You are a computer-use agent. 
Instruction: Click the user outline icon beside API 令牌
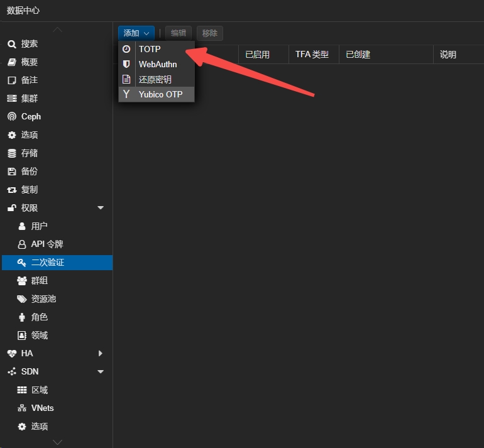(x=22, y=244)
